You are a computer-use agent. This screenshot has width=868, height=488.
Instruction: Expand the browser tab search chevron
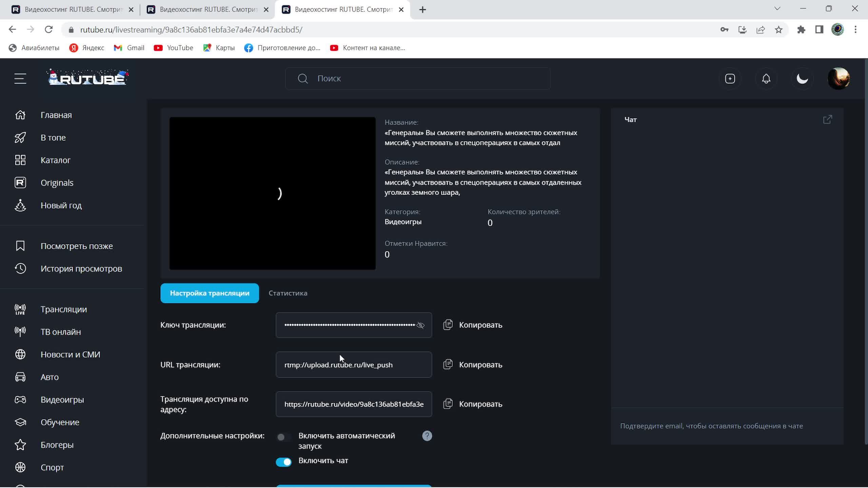(777, 9)
